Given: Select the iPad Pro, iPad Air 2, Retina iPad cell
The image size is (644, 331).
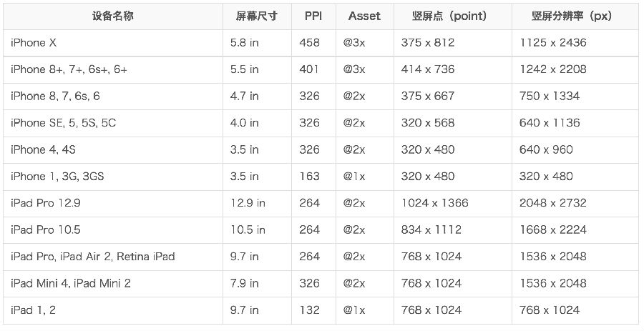Looking at the screenshot, I should pyautogui.click(x=113, y=257).
